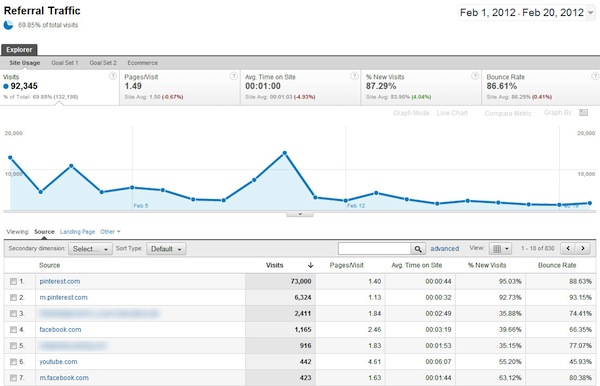Viewport: 600px width, 386px height.
Task: Go to next page of results
Action: tap(583, 248)
